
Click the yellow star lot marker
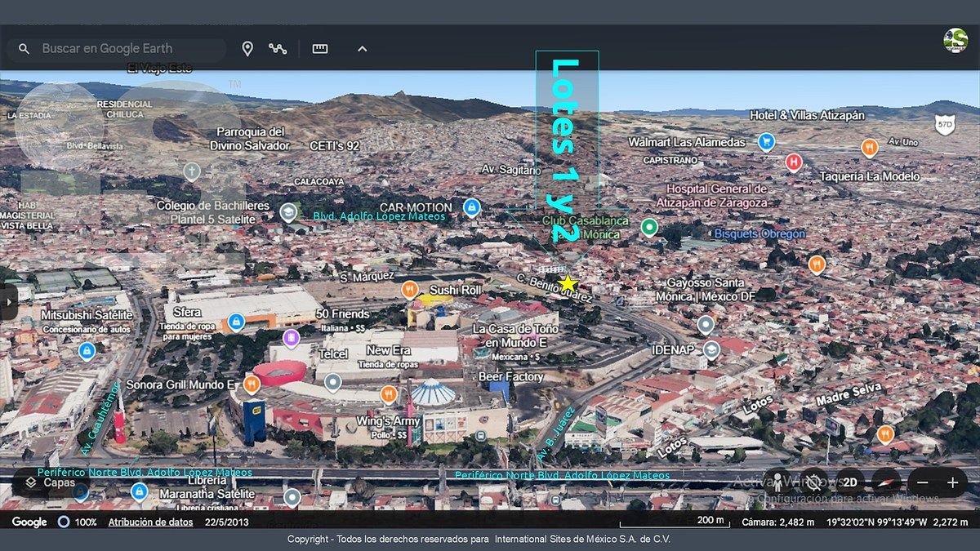click(x=567, y=283)
